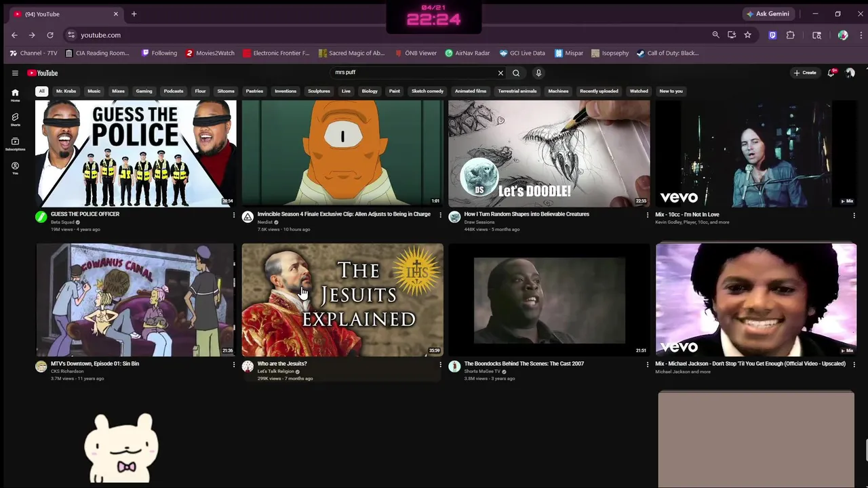868x488 pixels.
Task: Select the Music filter chip
Action: click(94, 91)
